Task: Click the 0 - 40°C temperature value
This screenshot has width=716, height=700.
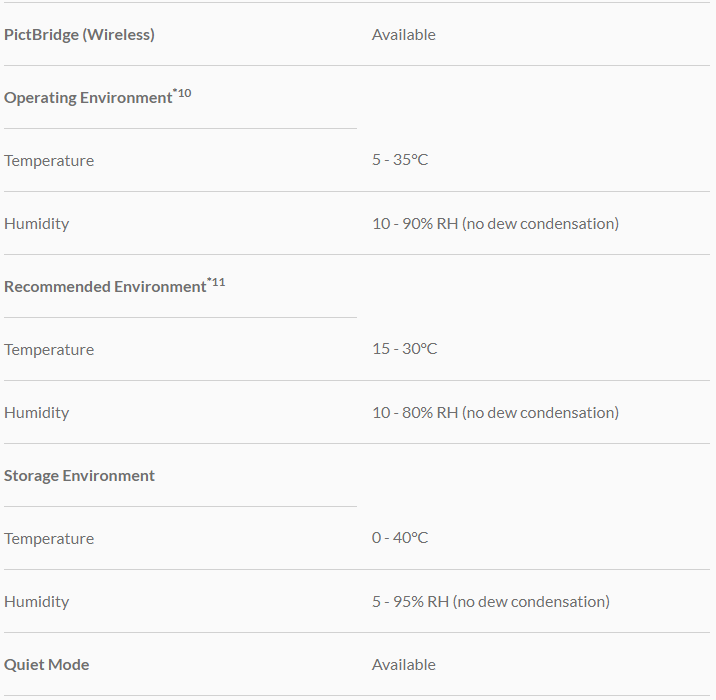Action: pos(400,538)
